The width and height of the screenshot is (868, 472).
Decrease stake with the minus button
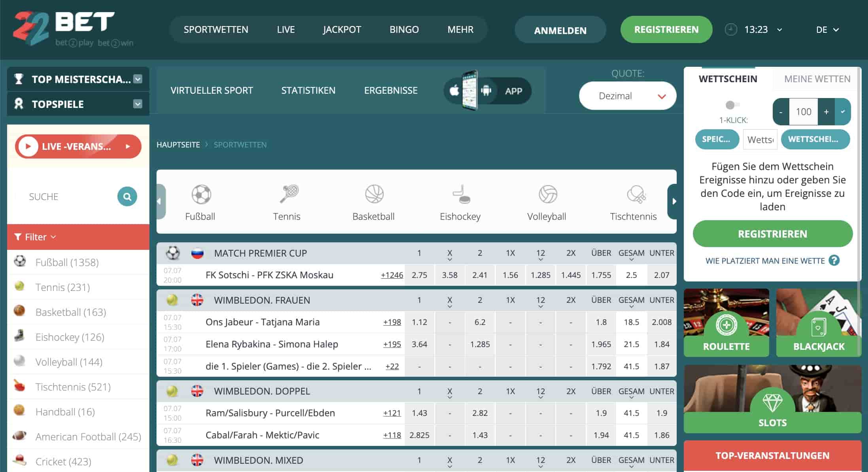click(781, 112)
